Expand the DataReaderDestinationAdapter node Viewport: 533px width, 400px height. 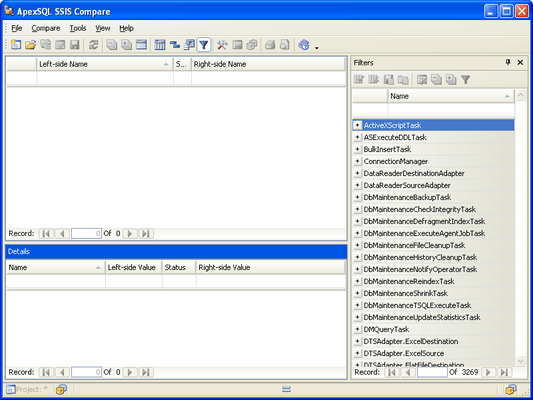[357, 173]
